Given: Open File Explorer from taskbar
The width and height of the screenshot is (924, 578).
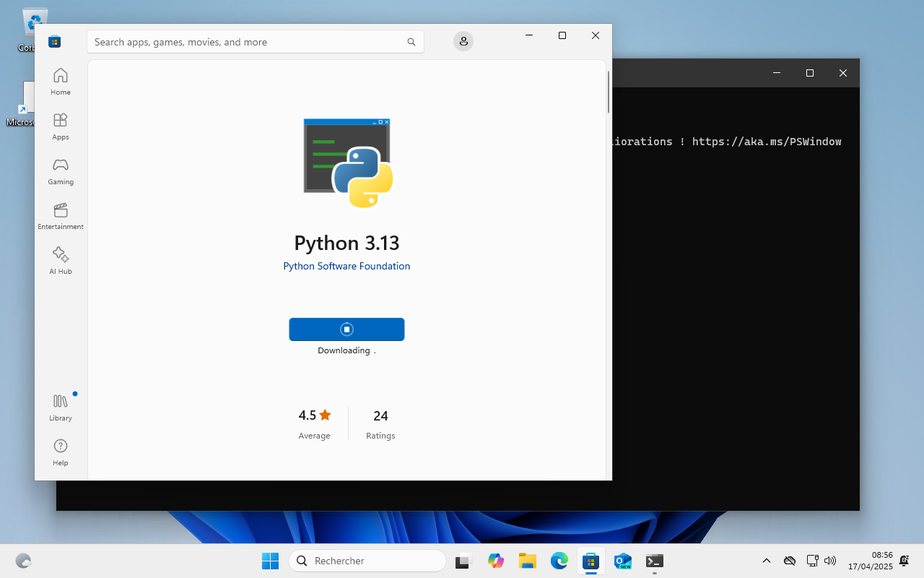Looking at the screenshot, I should click(x=528, y=561).
